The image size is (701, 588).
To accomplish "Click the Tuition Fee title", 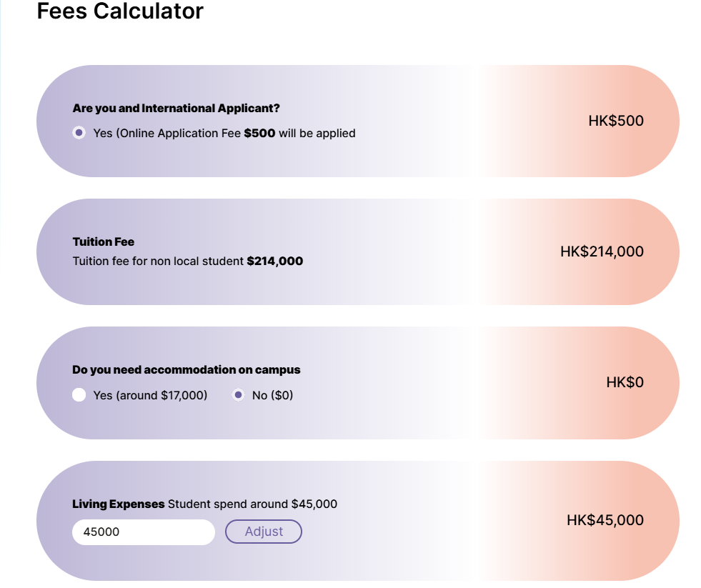I will coord(104,242).
